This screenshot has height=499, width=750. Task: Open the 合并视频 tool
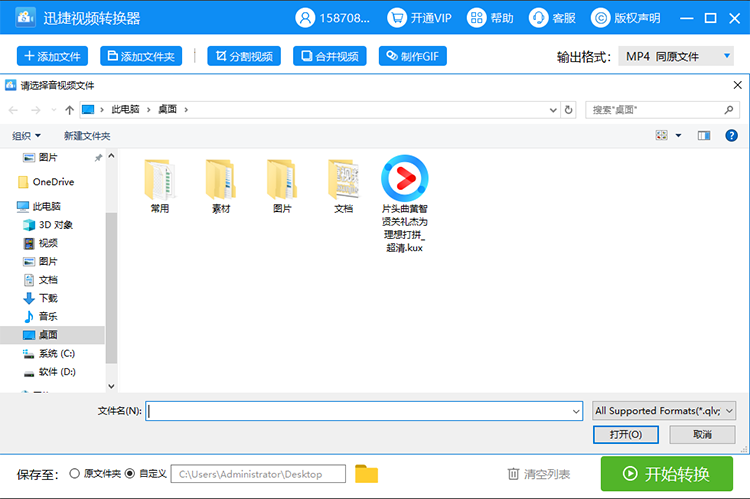point(330,56)
